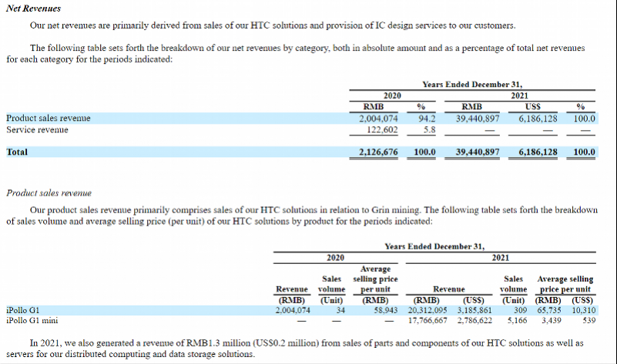Select the "Service revenue" row label
The image size is (617, 364).
(x=37, y=130)
